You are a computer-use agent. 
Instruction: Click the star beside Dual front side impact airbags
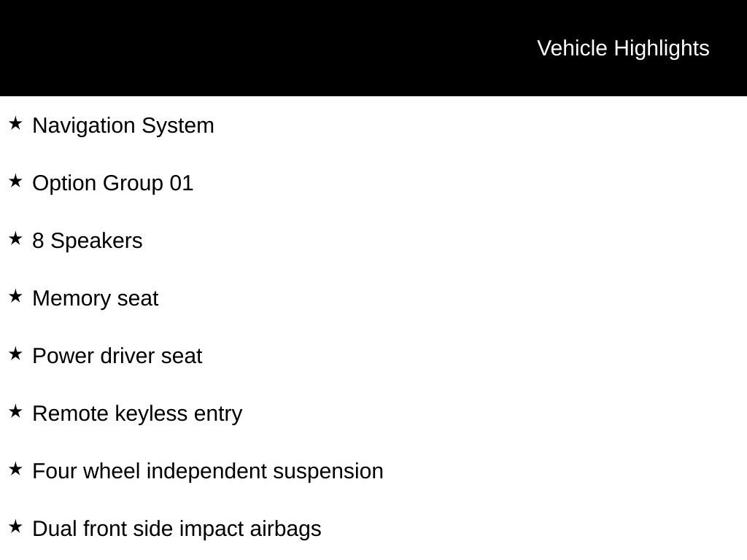point(15,527)
